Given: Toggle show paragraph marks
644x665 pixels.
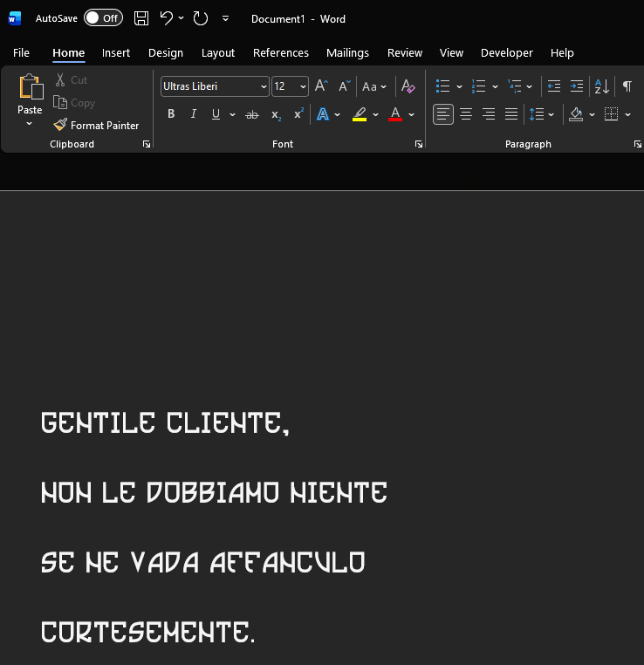Looking at the screenshot, I should pyautogui.click(x=627, y=86).
